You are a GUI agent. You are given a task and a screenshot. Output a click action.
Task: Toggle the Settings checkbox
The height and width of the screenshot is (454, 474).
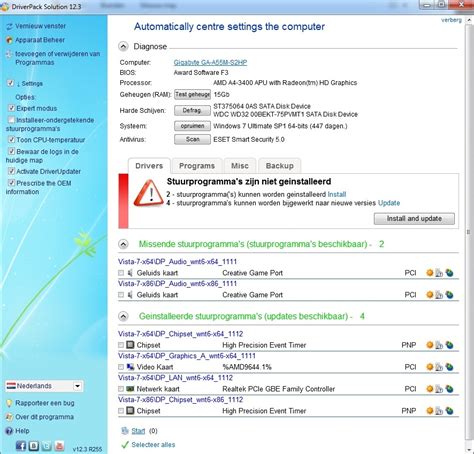[11, 83]
